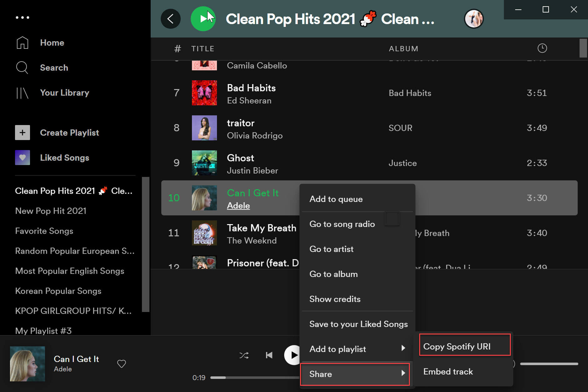The height and width of the screenshot is (392, 588).
Task: Choose Go to album
Action: coord(357,274)
